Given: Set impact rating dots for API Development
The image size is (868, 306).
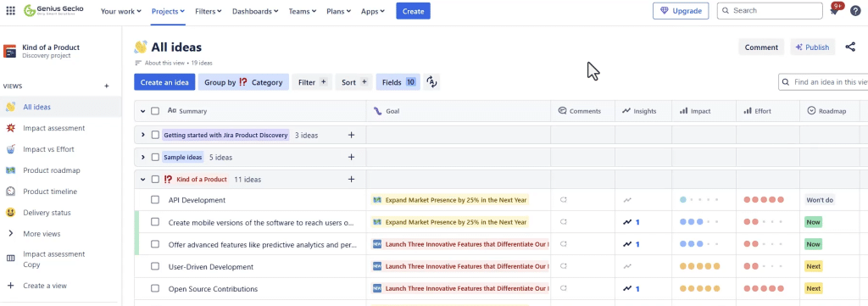Looking at the screenshot, I should click(x=699, y=200).
